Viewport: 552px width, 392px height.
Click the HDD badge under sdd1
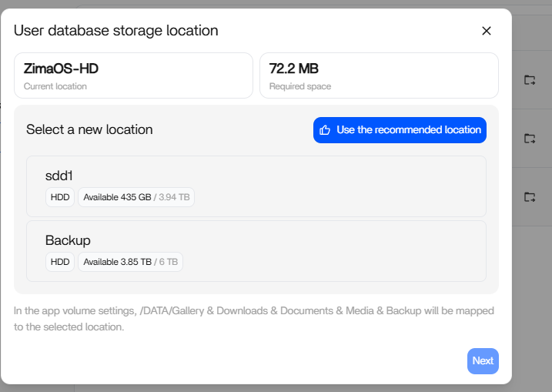click(60, 197)
